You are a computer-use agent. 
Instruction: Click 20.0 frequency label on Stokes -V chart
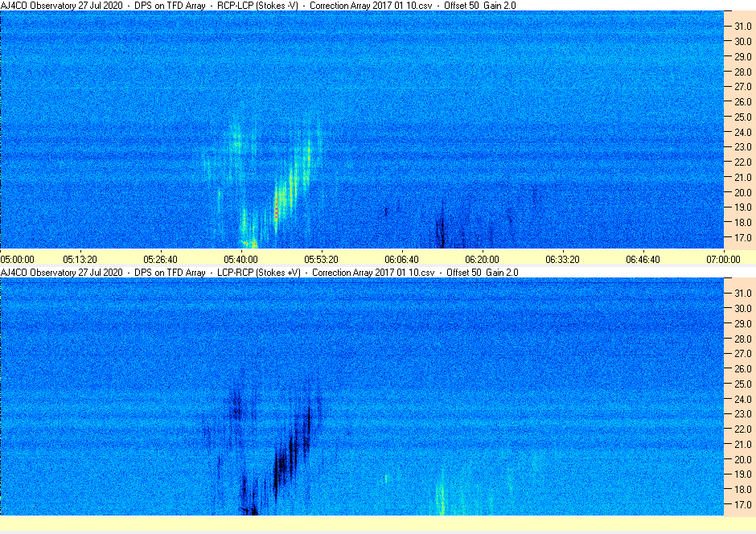click(743, 192)
